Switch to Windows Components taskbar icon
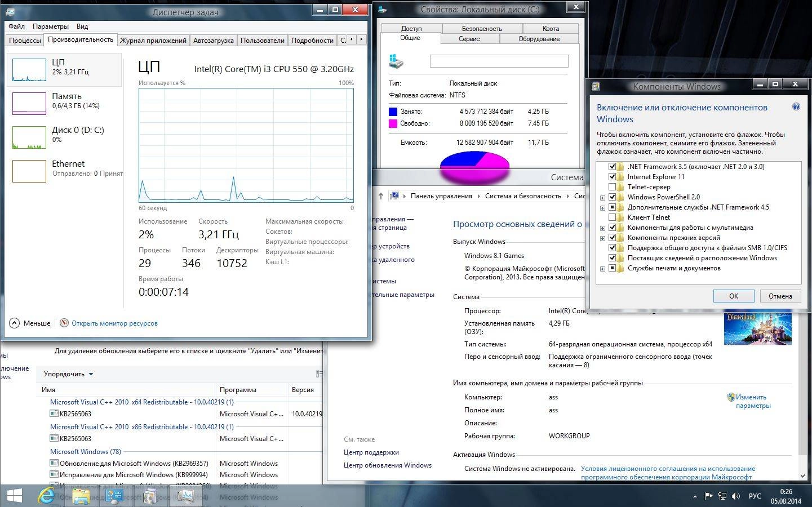 pos(150,496)
